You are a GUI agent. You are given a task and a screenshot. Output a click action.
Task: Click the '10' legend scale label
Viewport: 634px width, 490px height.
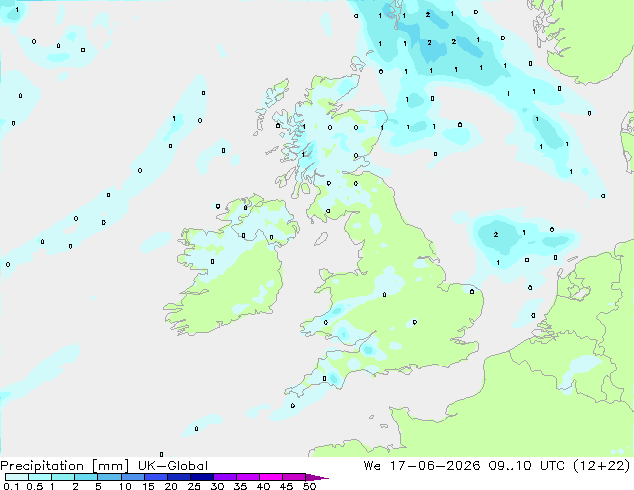click(125, 486)
